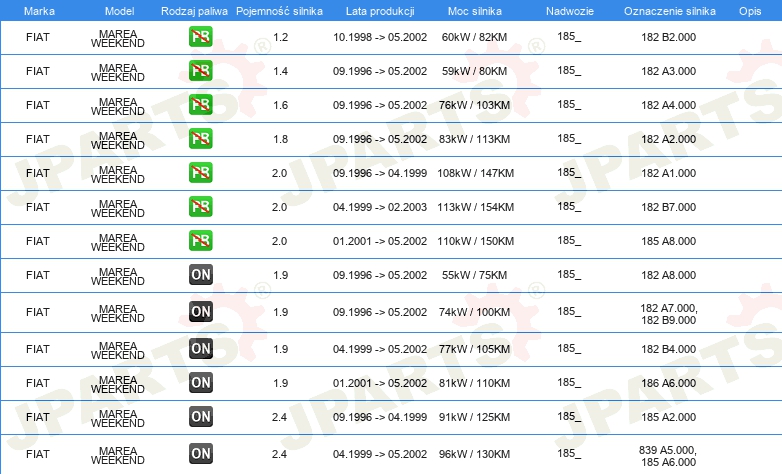Click the MAREA WEEKEND model in the 91kW row
The width and height of the screenshot is (782, 474).
click(118, 418)
